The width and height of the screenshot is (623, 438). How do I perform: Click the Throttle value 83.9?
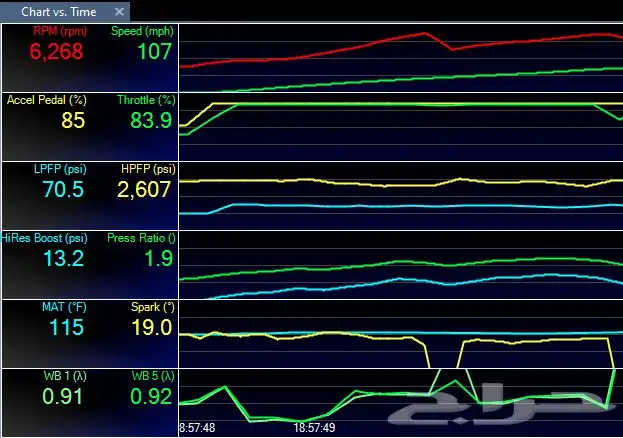click(x=151, y=120)
